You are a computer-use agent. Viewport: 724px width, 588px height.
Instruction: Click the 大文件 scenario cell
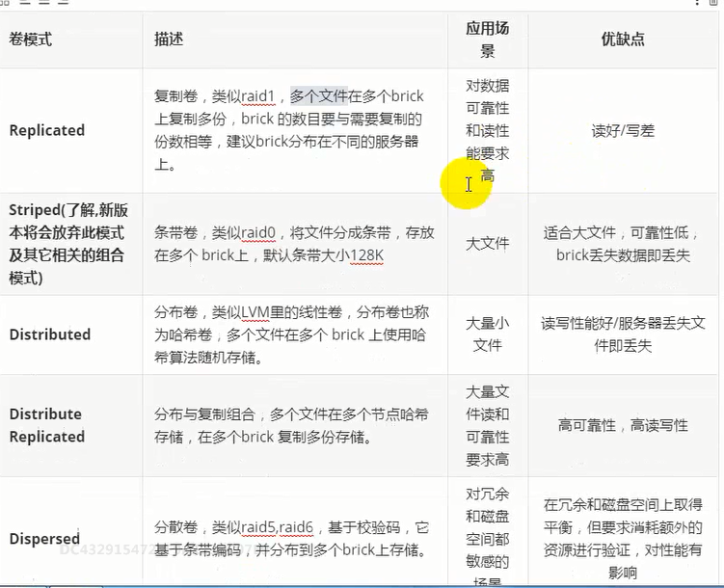pos(488,244)
